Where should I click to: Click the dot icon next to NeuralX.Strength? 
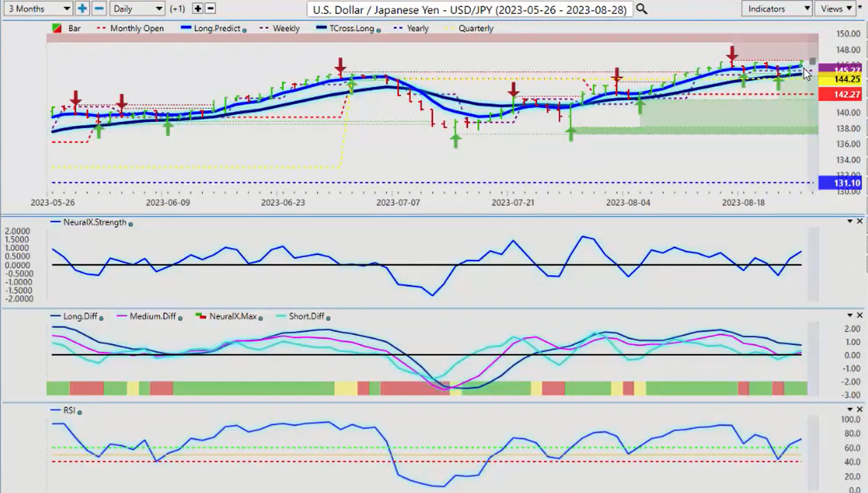[x=130, y=224]
